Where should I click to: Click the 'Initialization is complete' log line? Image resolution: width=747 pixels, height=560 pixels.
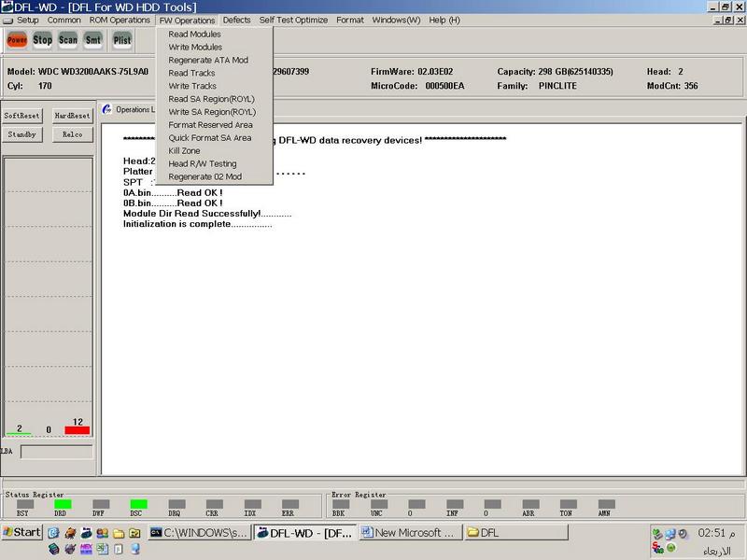[197, 224]
